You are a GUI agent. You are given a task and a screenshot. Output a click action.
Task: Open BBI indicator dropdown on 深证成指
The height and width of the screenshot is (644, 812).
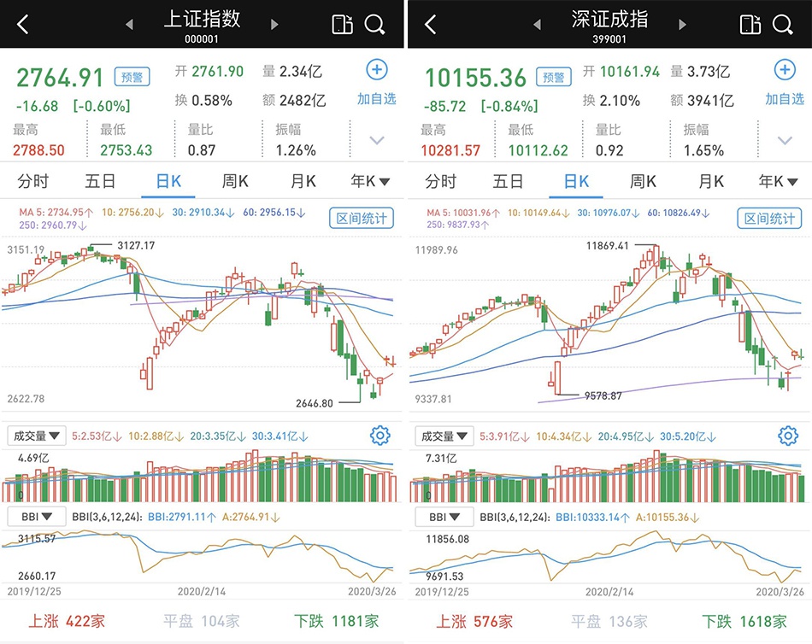(x=444, y=517)
